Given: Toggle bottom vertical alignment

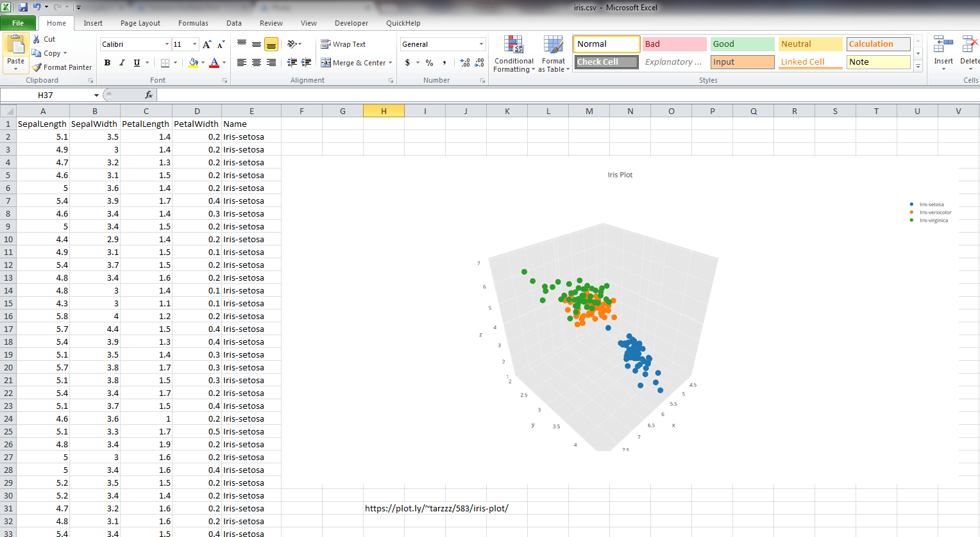Looking at the screenshot, I should (271, 44).
